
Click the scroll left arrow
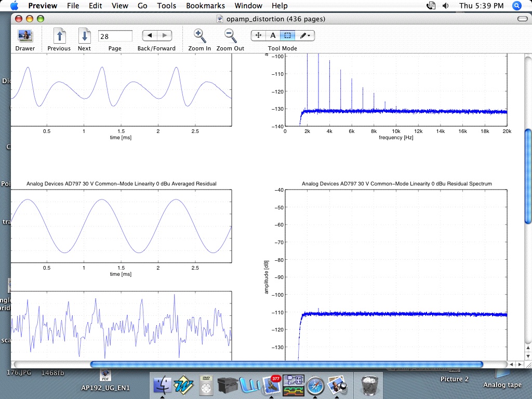(512, 364)
